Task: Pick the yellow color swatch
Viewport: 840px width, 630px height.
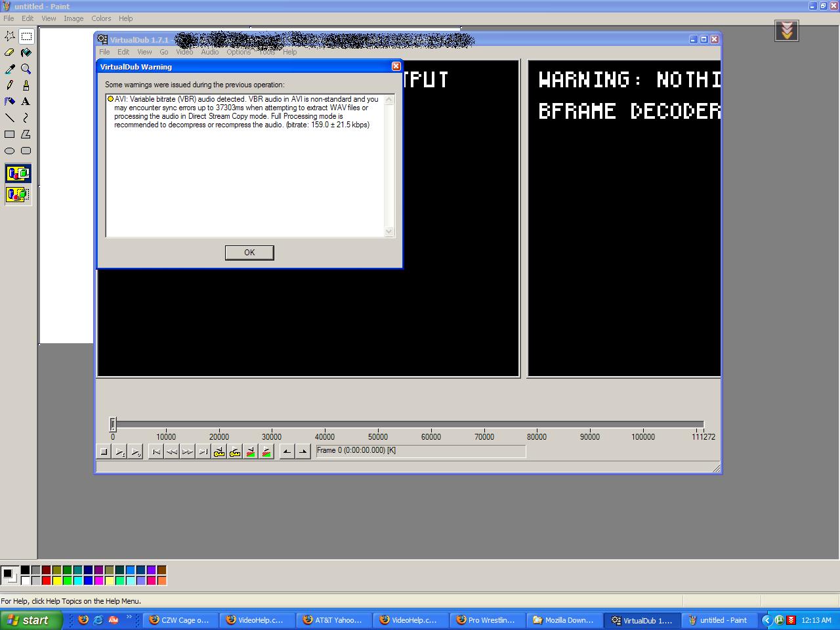Action: (x=56, y=581)
